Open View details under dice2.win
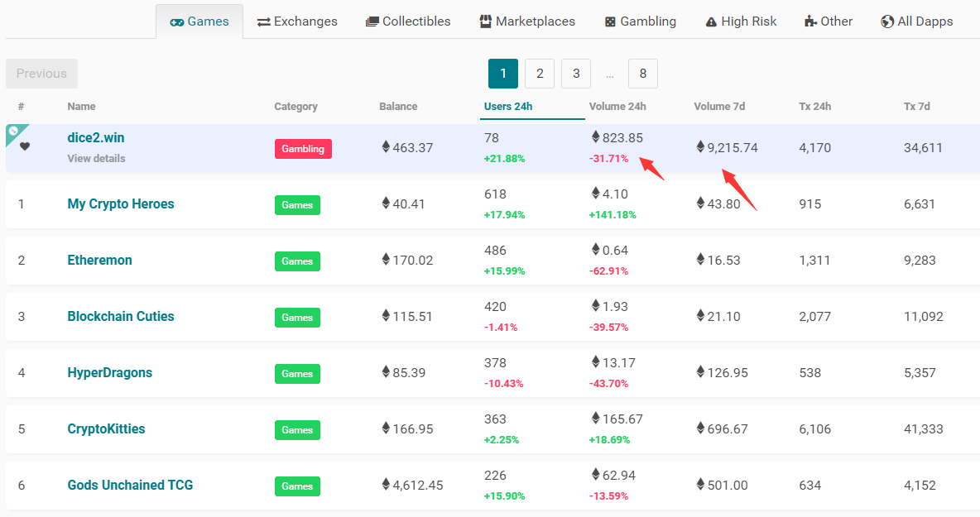Image resolution: width=980 pixels, height=517 pixels. pos(96,158)
